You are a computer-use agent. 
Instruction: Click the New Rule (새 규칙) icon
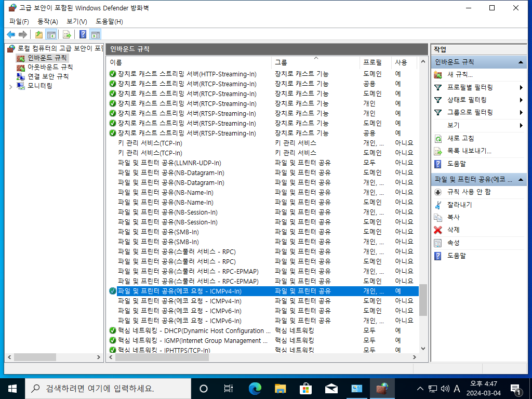coord(438,75)
